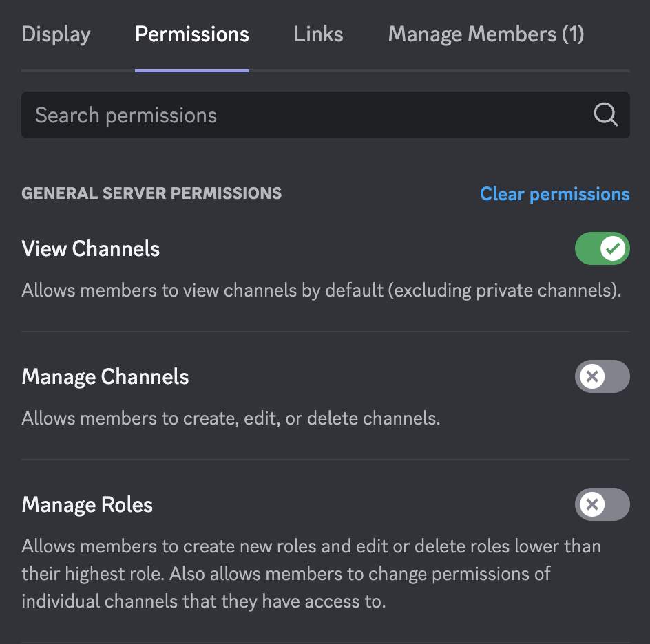The width and height of the screenshot is (650, 644).
Task: Click the View Channels permission title
Action: click(x=90, y=249)
